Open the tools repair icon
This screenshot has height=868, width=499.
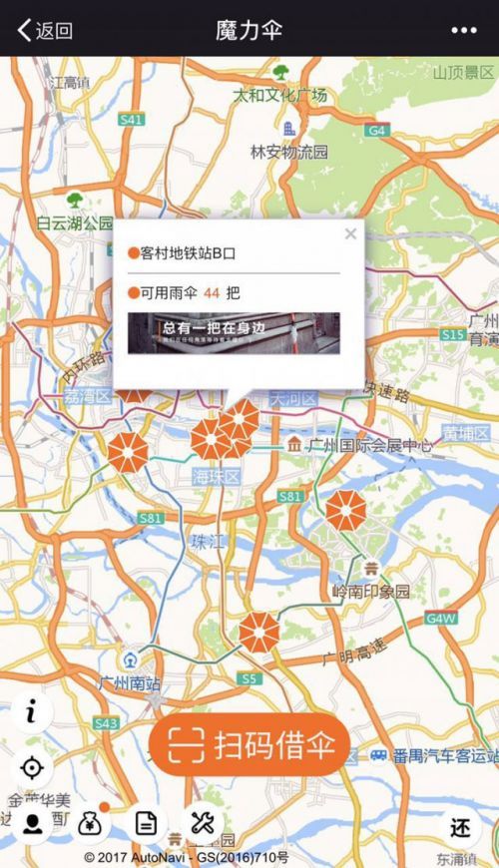coord(203,824)
